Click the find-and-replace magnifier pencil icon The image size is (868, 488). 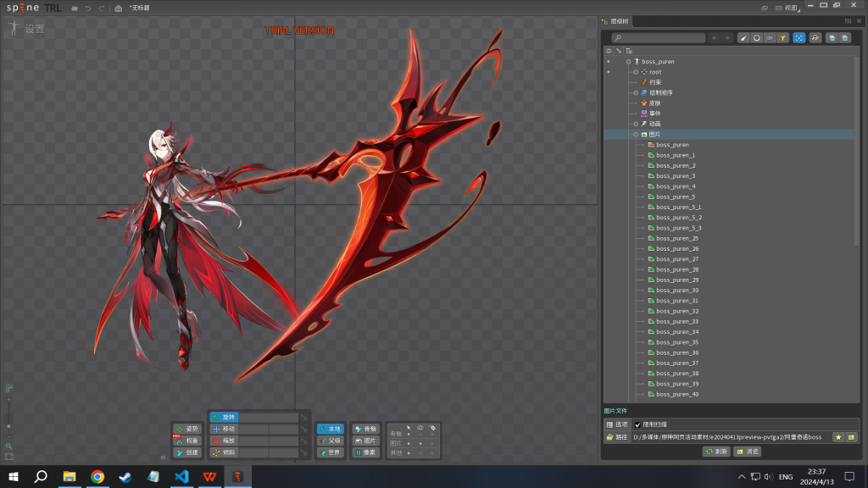(x=815, y=38)
